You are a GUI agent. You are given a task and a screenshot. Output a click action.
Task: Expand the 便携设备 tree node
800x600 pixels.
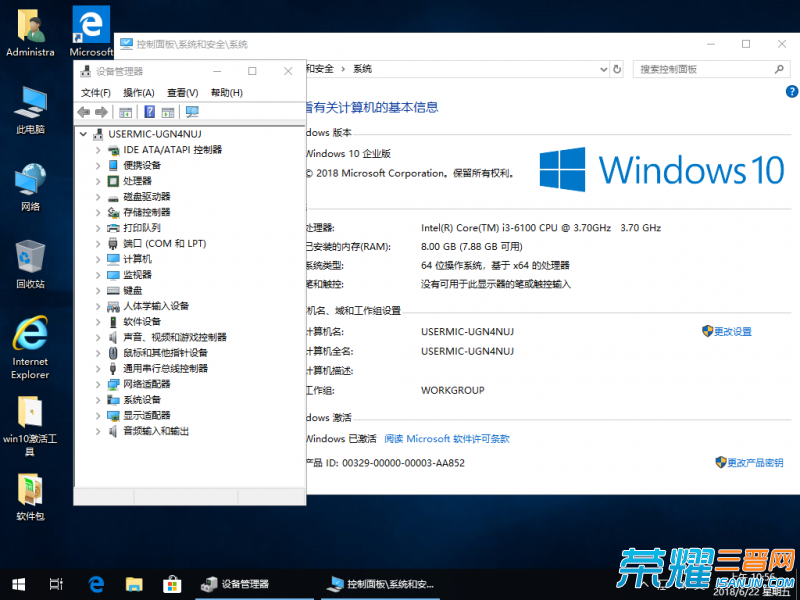tap(98, 165)
